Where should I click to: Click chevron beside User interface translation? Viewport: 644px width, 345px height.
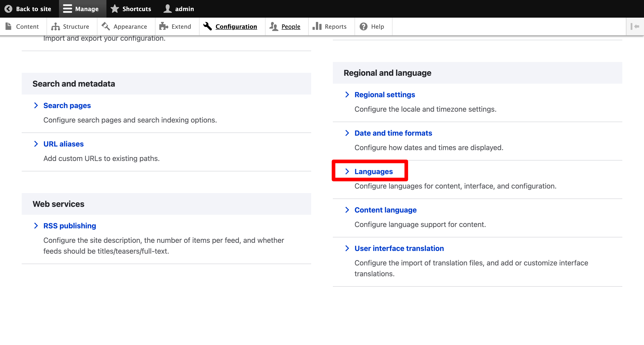(x=347, y=248)
